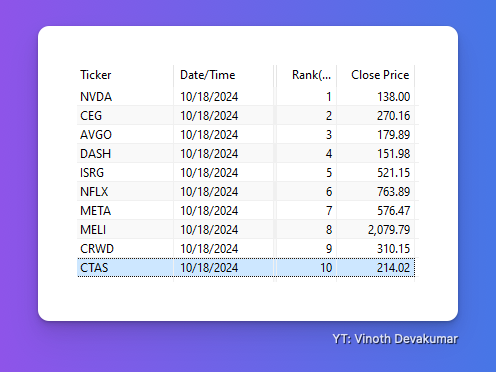The width and height of the screenshot is (496, 372).
Task: Sort by the Date/Time column header
Action: (223, 75)
